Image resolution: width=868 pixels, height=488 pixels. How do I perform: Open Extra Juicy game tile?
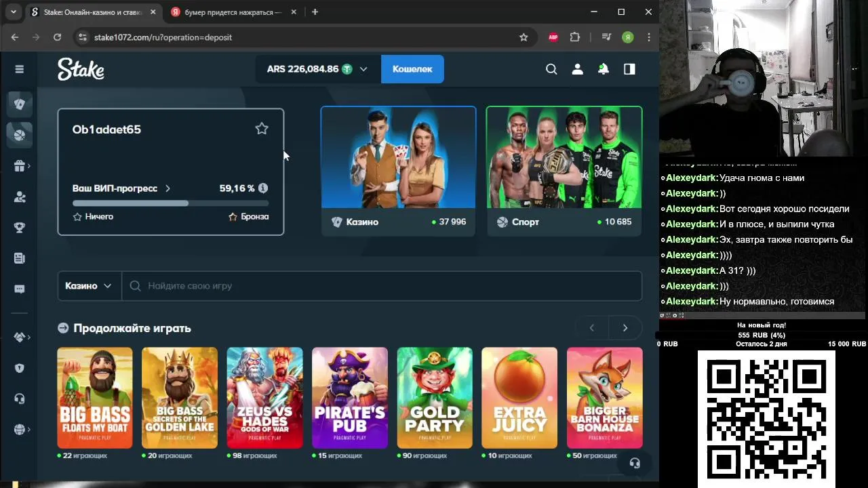[519, 398]
